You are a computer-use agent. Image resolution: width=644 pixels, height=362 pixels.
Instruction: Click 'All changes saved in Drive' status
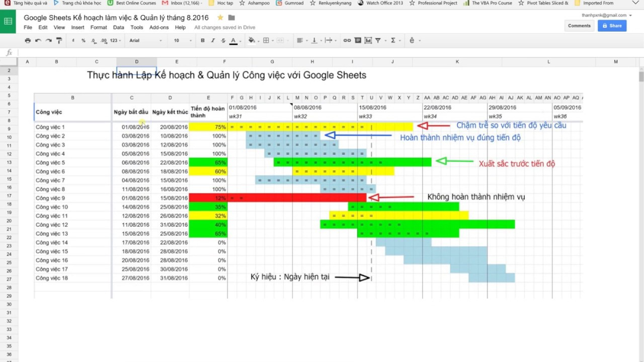(x=225, y=27)
